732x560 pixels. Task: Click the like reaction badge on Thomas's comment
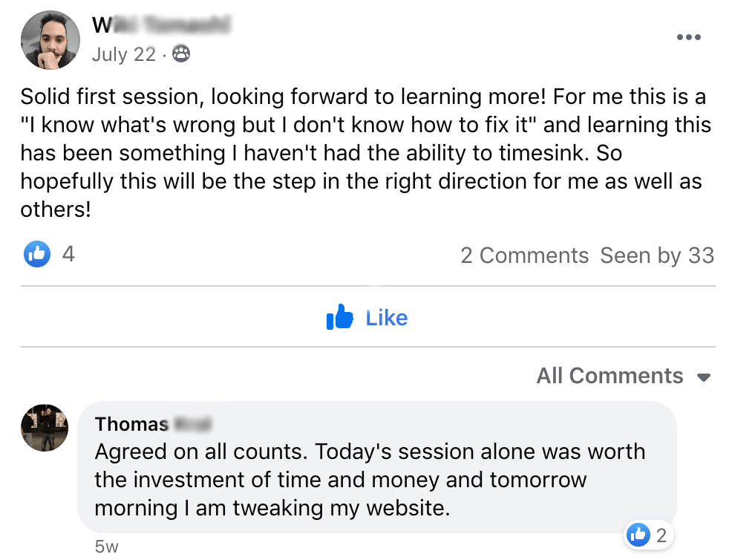point(638,534)
